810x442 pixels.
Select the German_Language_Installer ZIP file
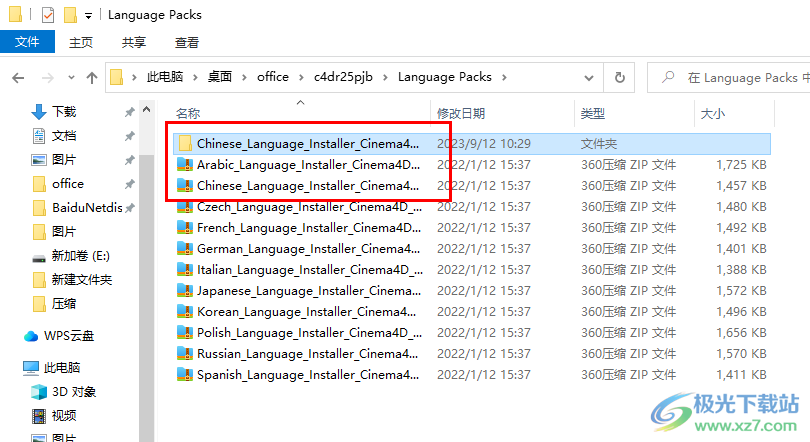click(x=472, y=249)
